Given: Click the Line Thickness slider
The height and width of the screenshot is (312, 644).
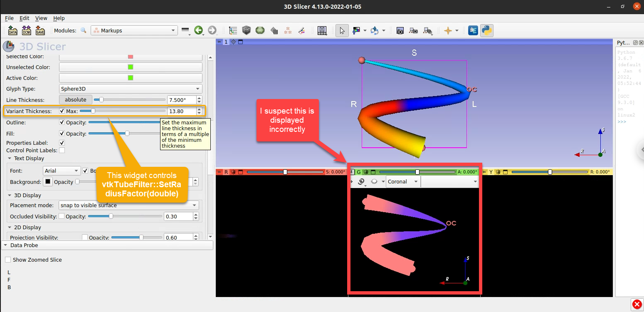Looking at the screenshot, I should (x=130, y=100).
